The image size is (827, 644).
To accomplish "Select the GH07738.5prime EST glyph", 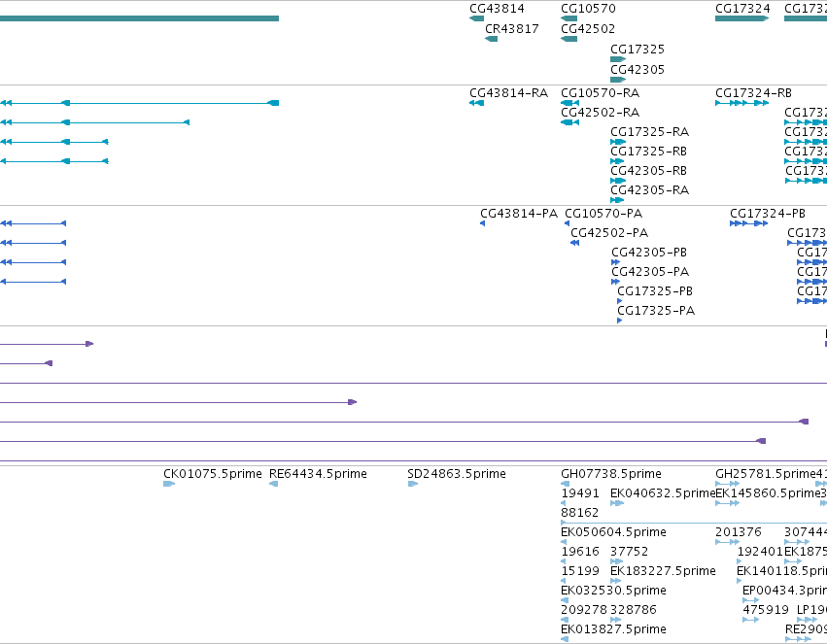I will (565, 484).
